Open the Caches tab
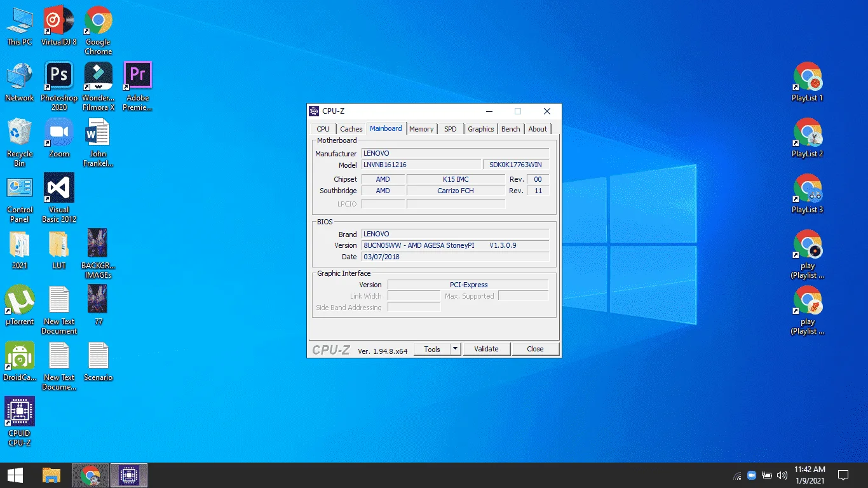 tap(351, 129)
